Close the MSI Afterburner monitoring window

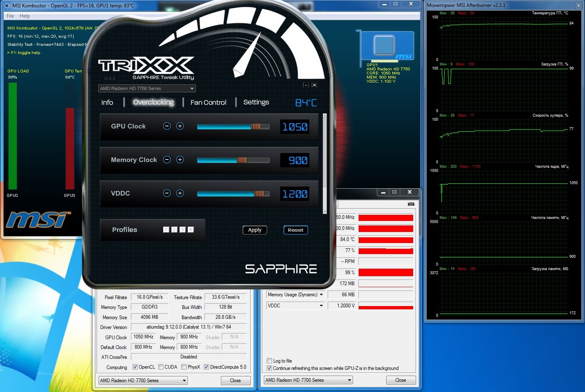(578, 5)
